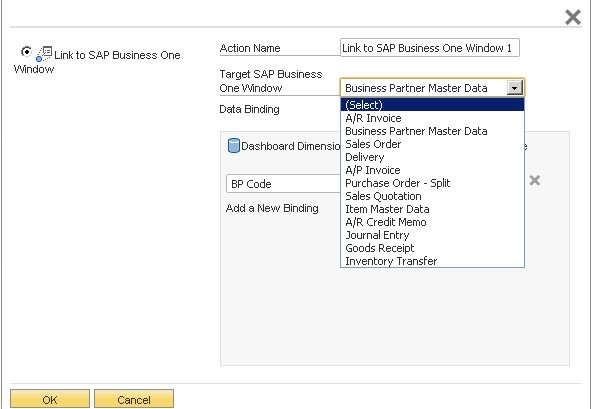Confirm with the OK button
This screenshot has width=591, height=409.
point(50,399)
